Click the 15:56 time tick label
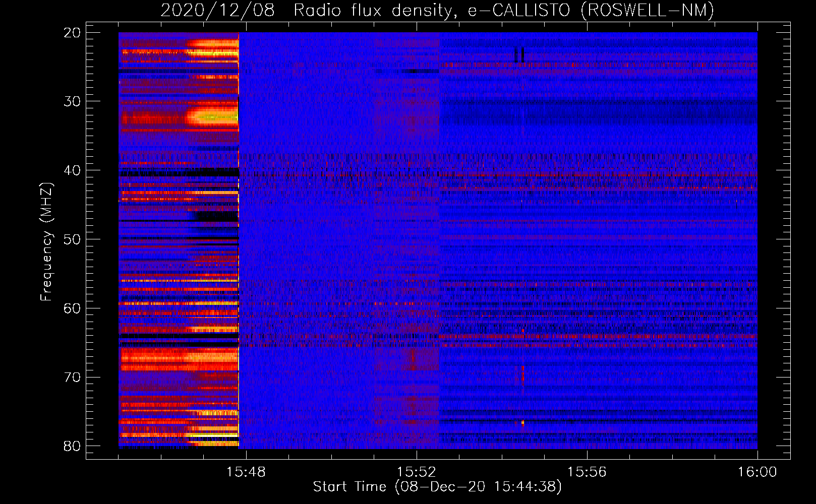This screenshot has width=816, height=504. pyautogui.click(x=587, y=472)
